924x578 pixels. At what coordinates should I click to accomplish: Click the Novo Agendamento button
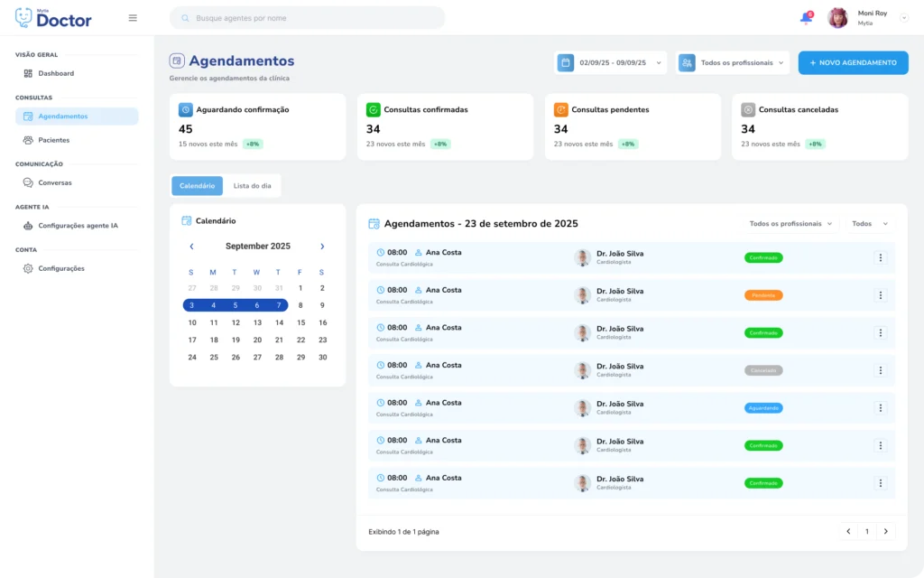(x=853, y=63)
